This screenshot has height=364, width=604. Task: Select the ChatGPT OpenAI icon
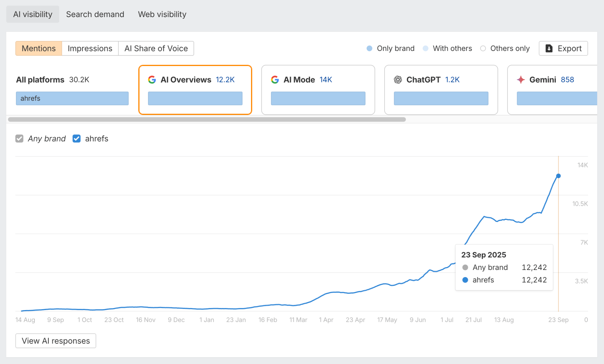398,79
